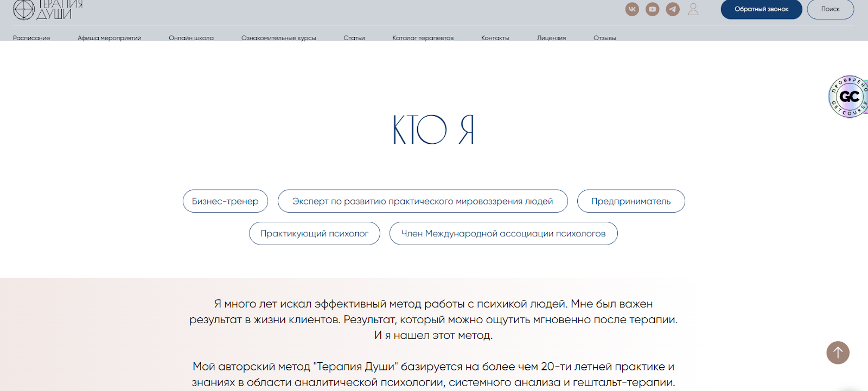Open the VK social network icon
868x391 pixels.
coord(632,9)
